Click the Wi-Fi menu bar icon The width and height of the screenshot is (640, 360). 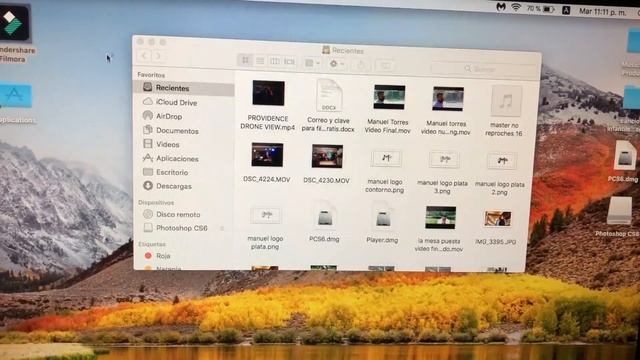pyautogui.click(x=516, y=7)
